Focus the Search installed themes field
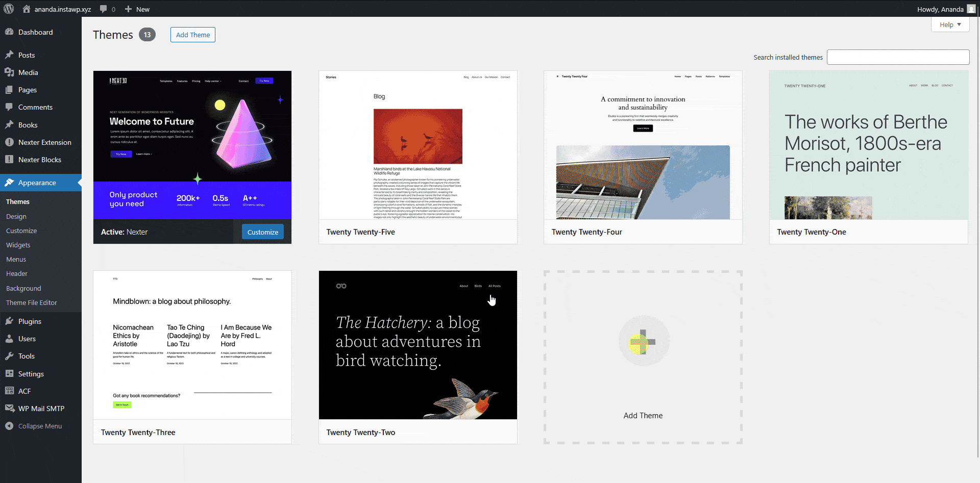 pos(898,57)
